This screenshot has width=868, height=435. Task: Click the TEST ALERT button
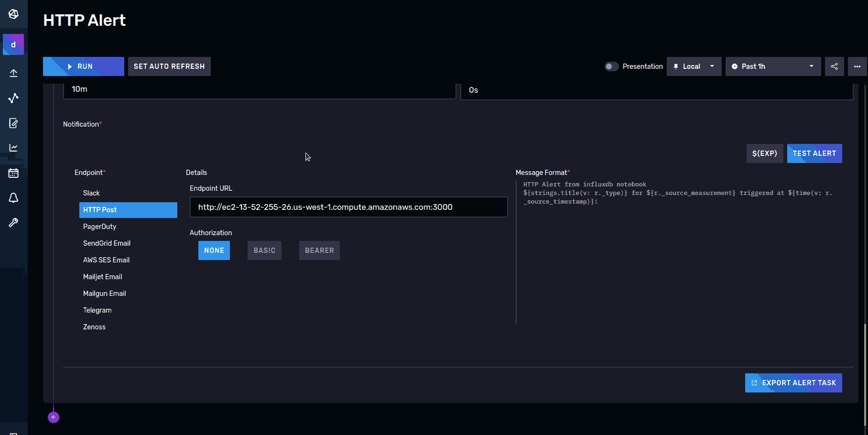814,153
